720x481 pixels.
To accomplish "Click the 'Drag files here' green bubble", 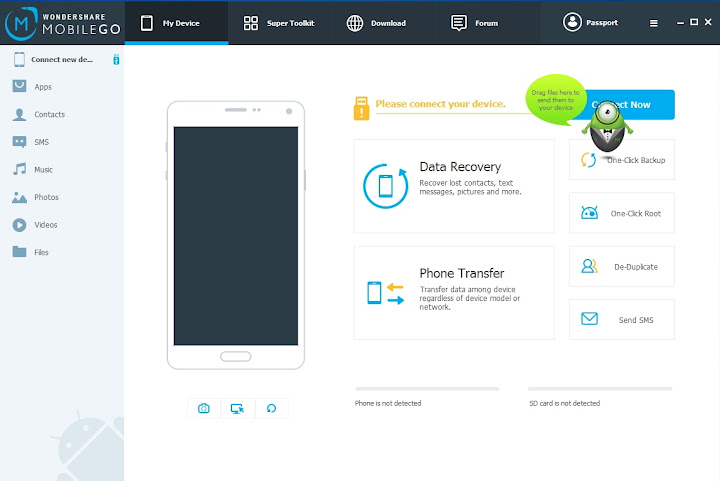I will click(x=556, y=100).
